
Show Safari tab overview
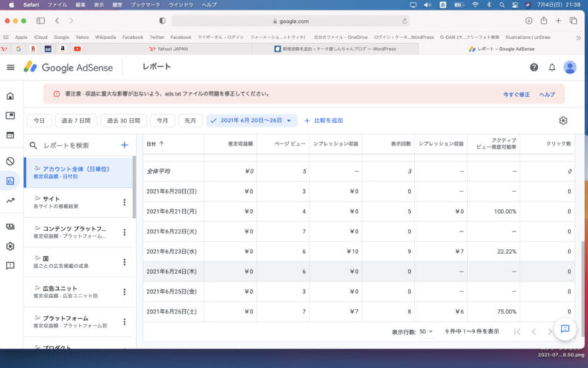pos(573,21)
